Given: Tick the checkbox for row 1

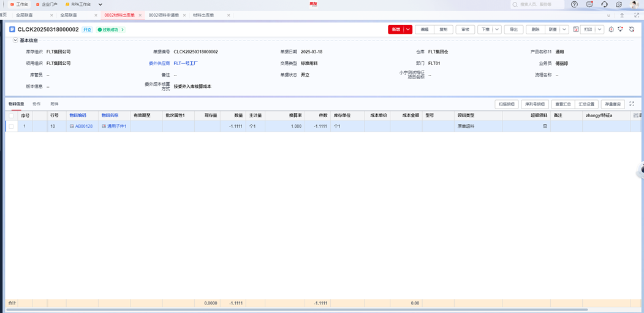Looking at the screenshot, I should click(x=11, y=126).
